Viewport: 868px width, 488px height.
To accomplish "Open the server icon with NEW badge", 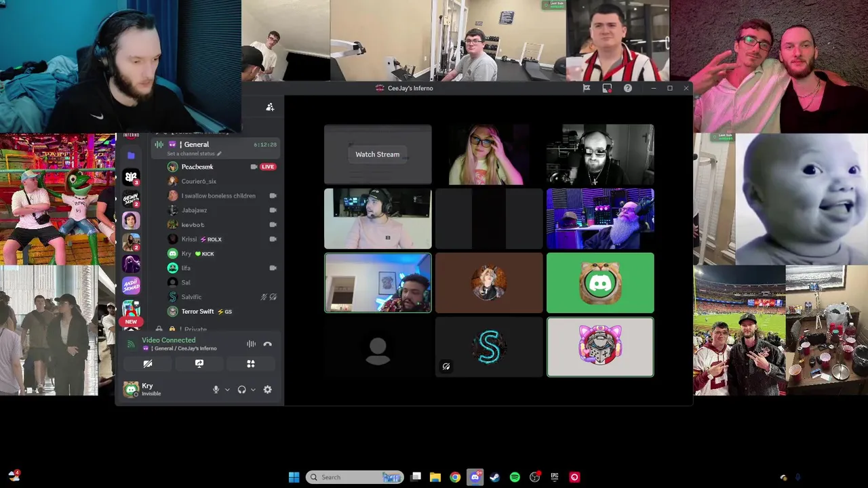I will 131,309.
